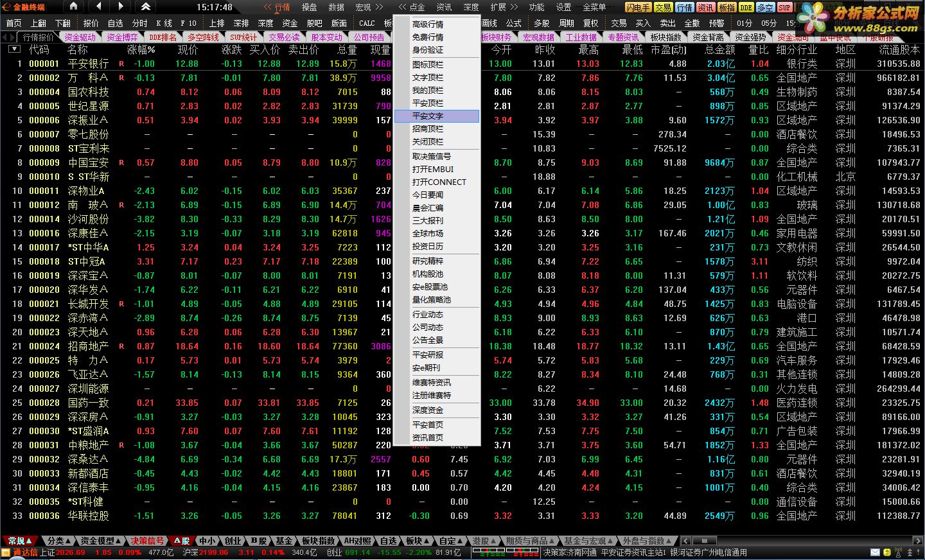
Task: Click the yellow 交易 badge button
Action: pos(663,7)
